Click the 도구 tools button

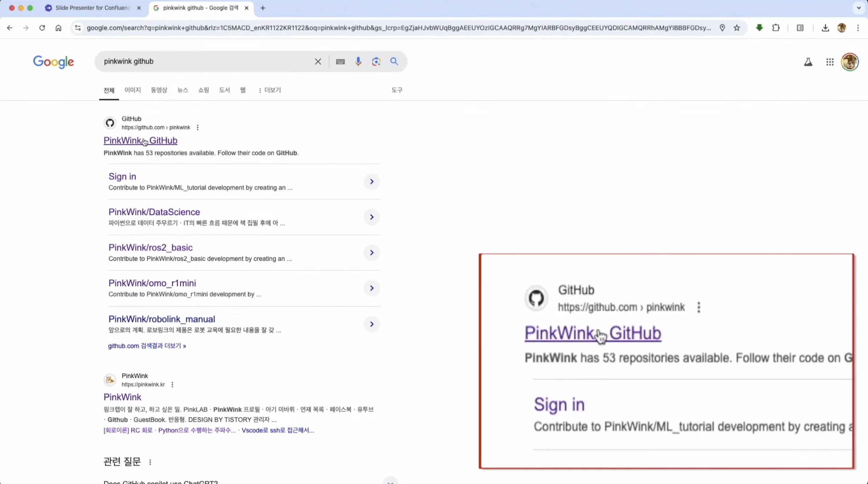pos(397,90)
